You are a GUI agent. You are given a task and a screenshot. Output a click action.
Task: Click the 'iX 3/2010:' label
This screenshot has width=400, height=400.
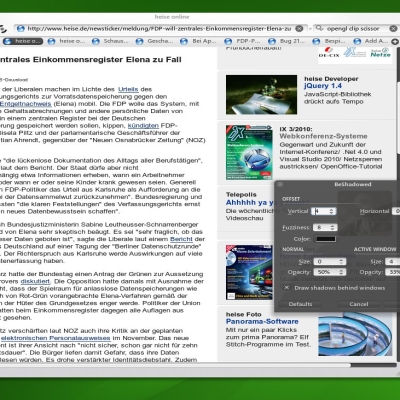pos(296,129)
